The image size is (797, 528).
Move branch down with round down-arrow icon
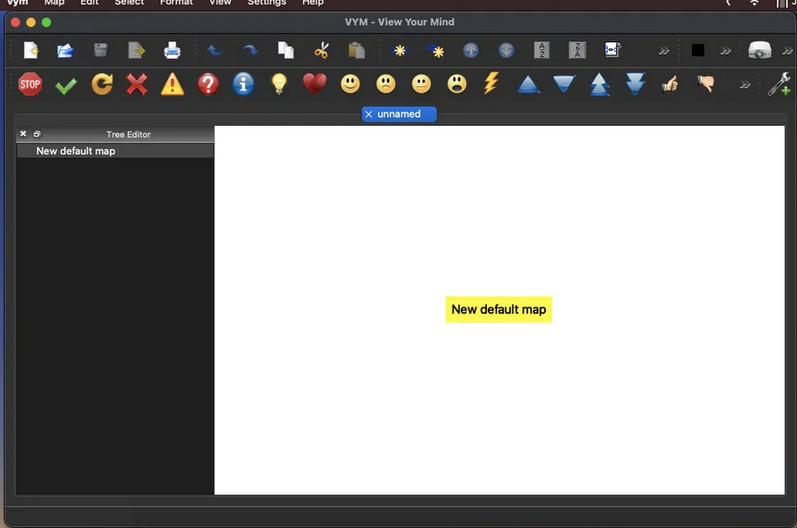(506, 50)
